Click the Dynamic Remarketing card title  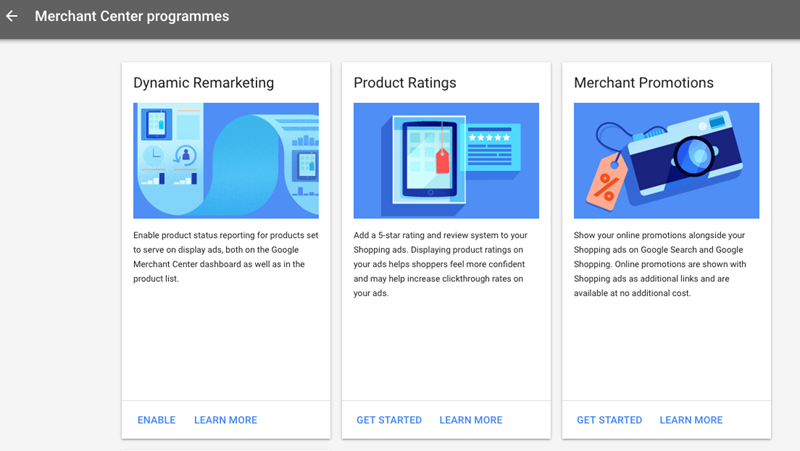click(x=203, y=83)
